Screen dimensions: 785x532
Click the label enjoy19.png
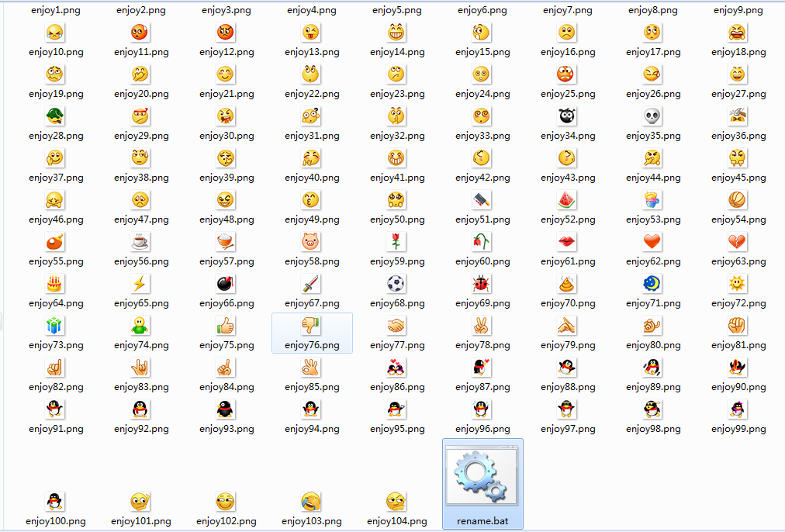56,94
